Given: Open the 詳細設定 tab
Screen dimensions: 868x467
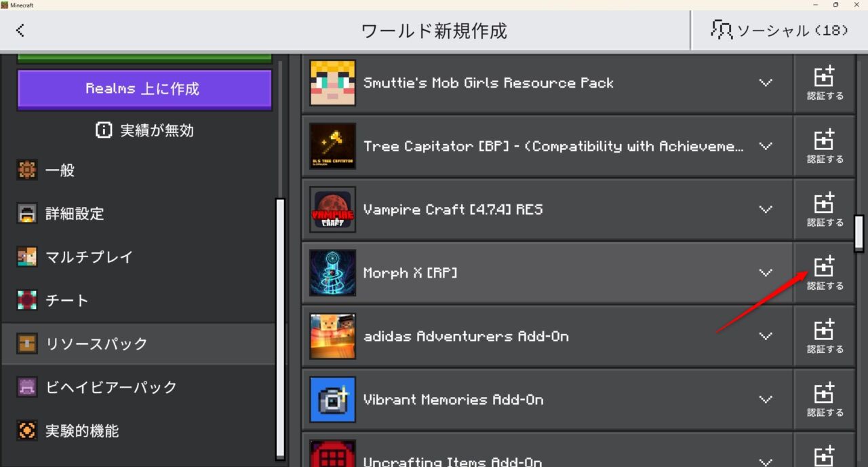Looking at the screenshot, I should click(139, 214).
